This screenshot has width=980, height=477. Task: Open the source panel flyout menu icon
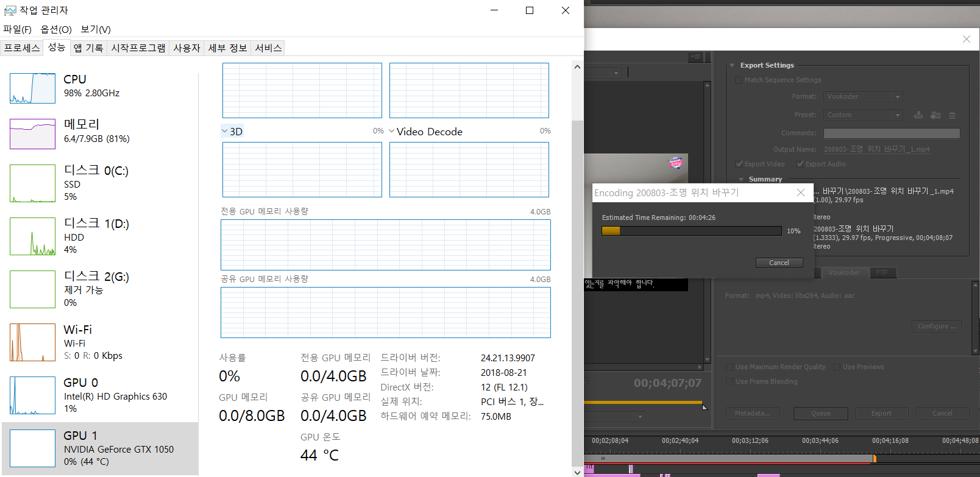pos(695,57)
